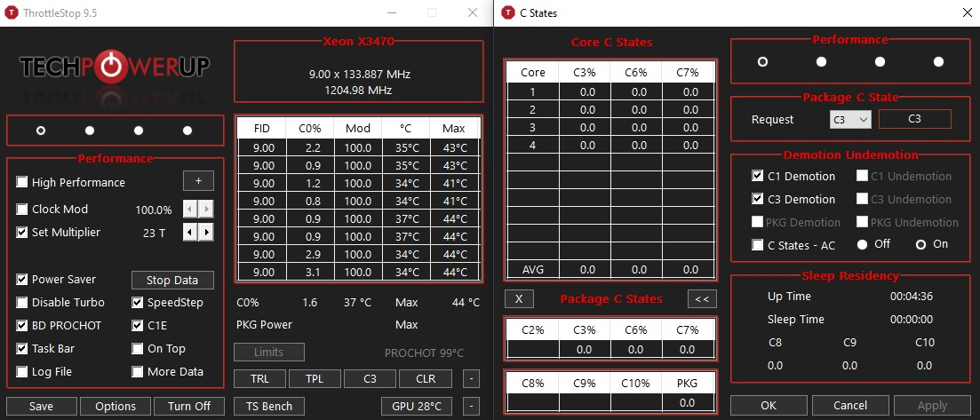The height and width of the screenshot is (420, 980).
Task: Click the << collapse button in C States
Action: pos(702,298)
